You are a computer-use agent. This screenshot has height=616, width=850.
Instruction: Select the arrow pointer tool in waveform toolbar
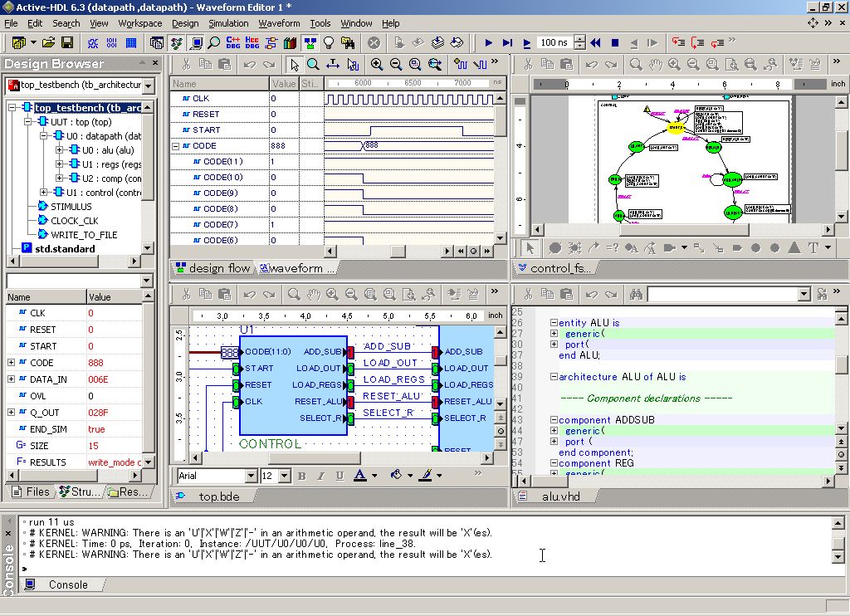[x=294, y=64]
